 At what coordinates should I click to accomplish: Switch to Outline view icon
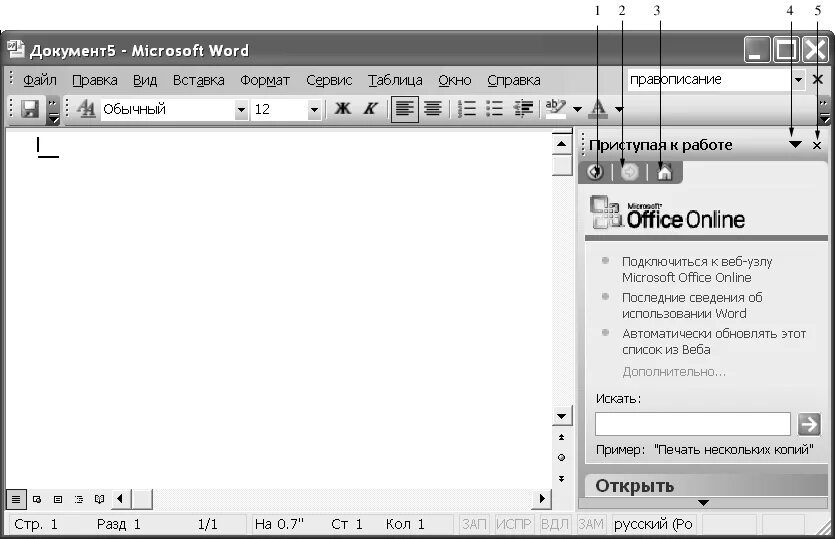click(x=79, y=500)
